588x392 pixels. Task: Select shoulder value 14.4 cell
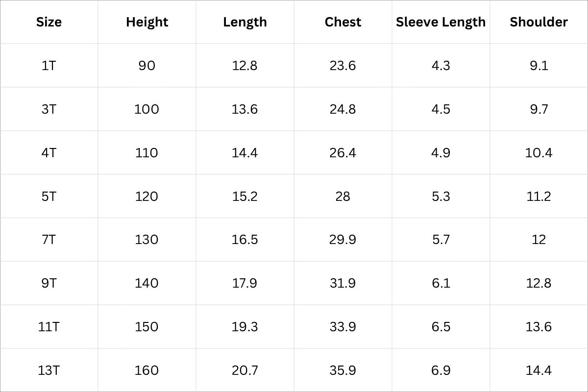pos(539,370)
